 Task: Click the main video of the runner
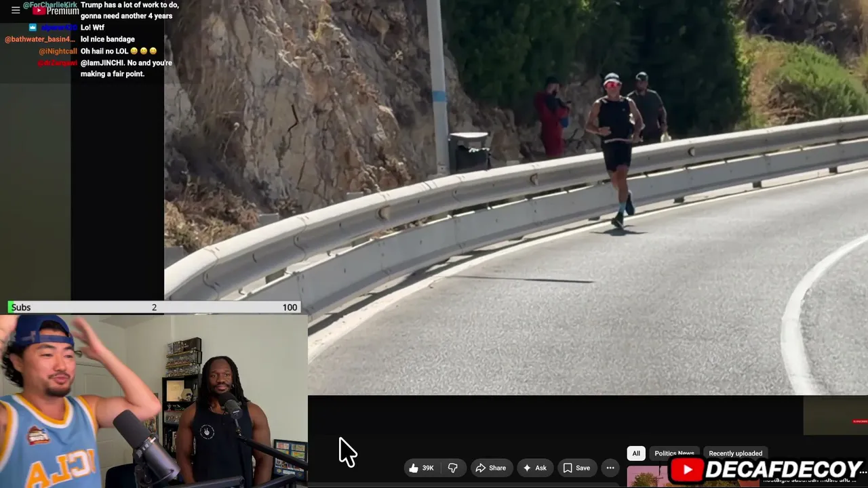coord(515,197)
